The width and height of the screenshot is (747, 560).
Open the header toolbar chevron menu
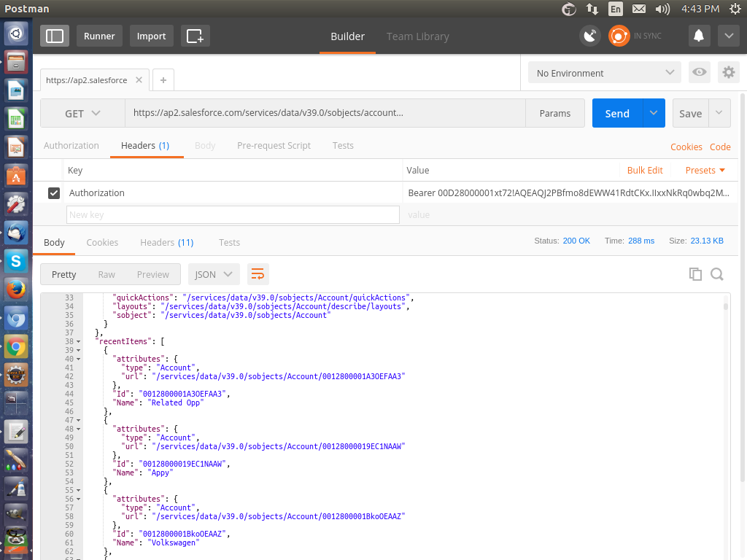coord(729,36)
